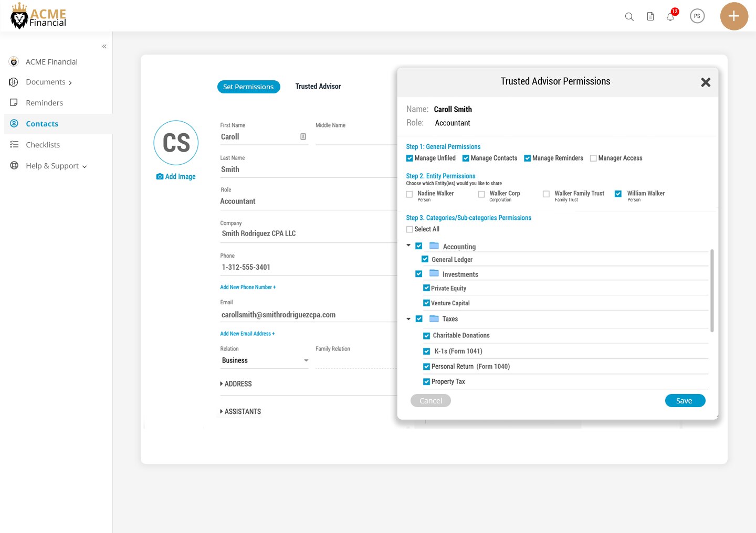Open the notifications bell with 12 alerts
This screenshot has width=756, height=533.
tap(670, 16)
